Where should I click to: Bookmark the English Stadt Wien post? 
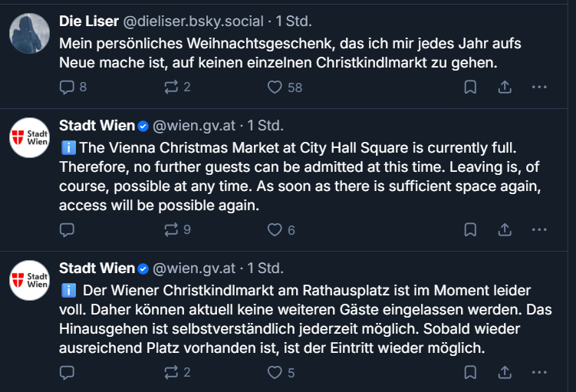click(x=470, y=229)
